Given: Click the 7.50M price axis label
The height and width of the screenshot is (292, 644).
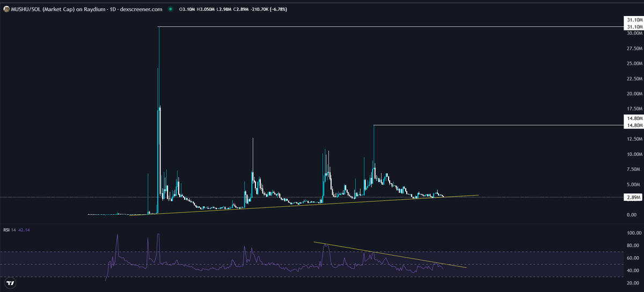Looking at the screenshot, I should pyautogui.click(x=634, y=169).
